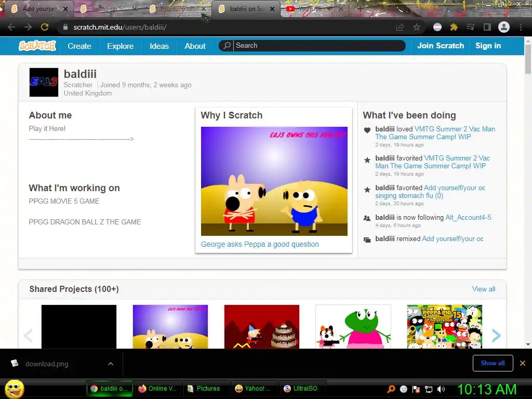The height and width of the screenshot is (399, 532).
Task: Switch to Online V... Firefox taskbar item
Action: pyautogui.click(x=158, y=389)
